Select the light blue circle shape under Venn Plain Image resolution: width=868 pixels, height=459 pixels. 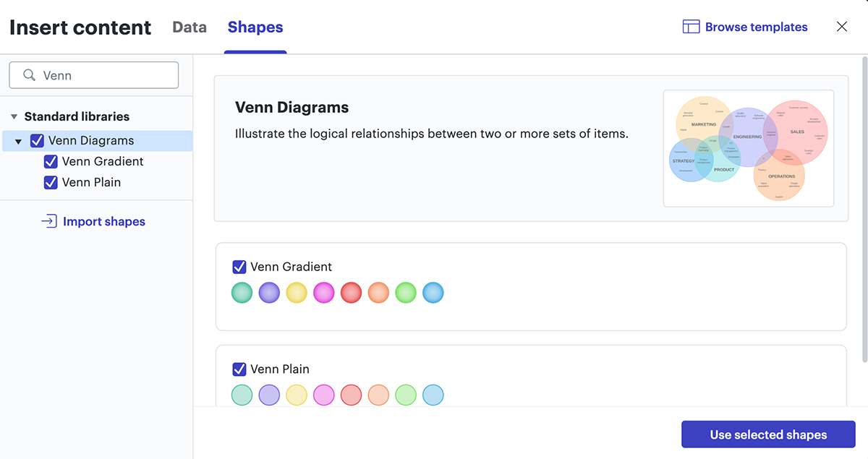(433, 395)
